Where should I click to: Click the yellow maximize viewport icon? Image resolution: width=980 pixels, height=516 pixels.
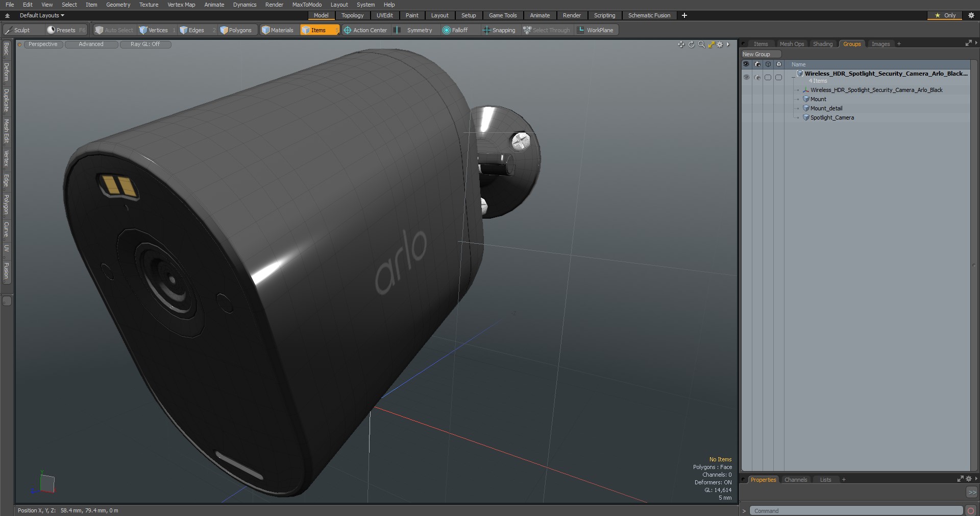pos(711,44)
